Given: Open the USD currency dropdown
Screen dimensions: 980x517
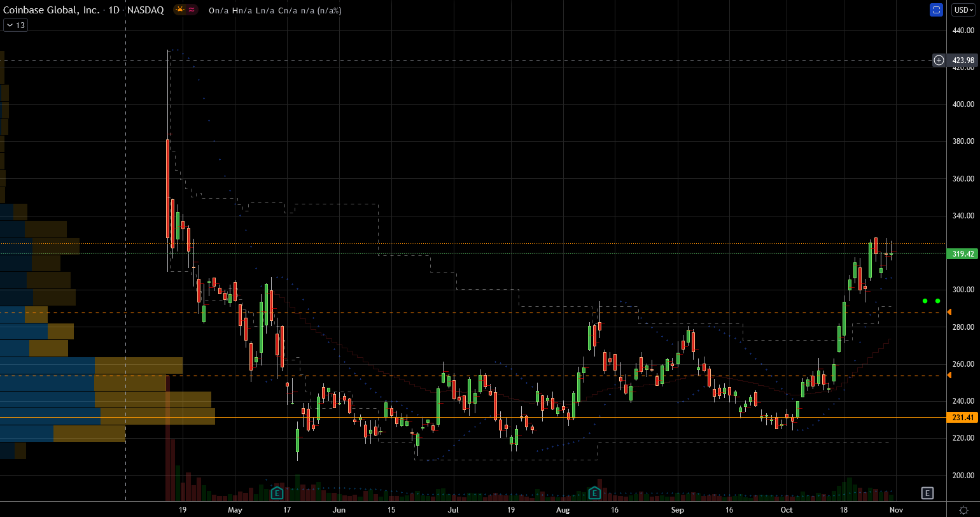Looking at the screenshot, I should point(963,10).
